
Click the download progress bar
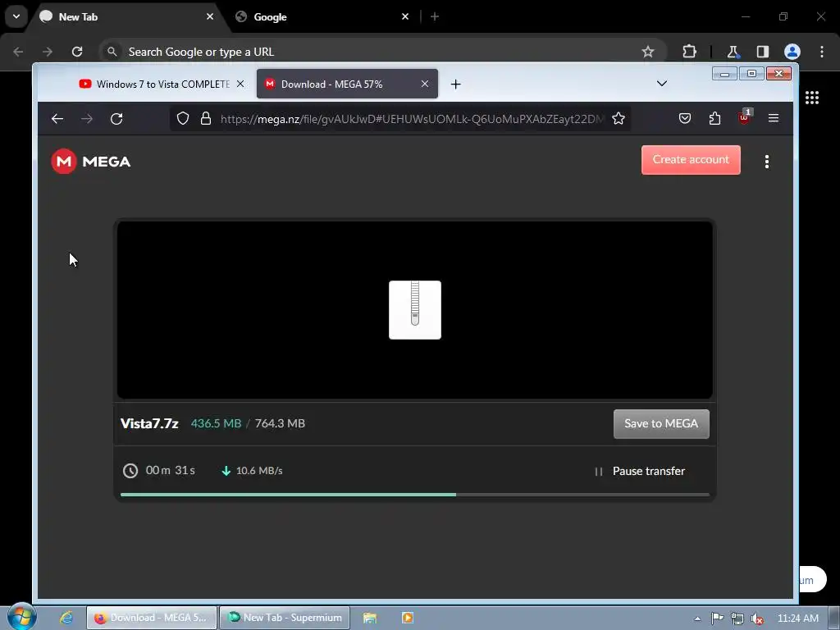click(x=414, y=495)
